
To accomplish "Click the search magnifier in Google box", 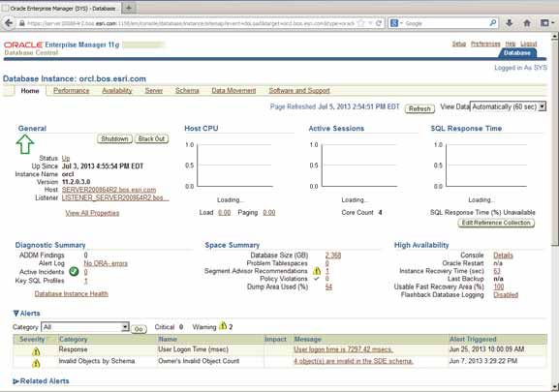I will 493,23.
